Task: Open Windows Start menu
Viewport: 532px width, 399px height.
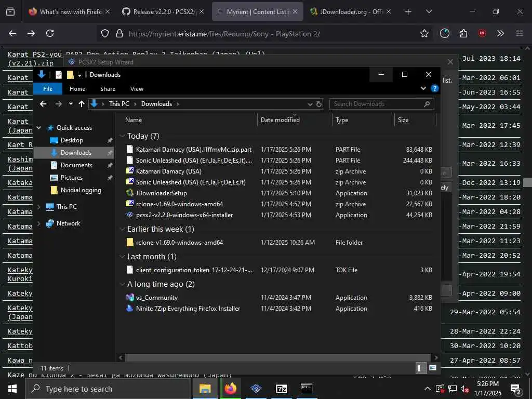Action: coord(12,389)
